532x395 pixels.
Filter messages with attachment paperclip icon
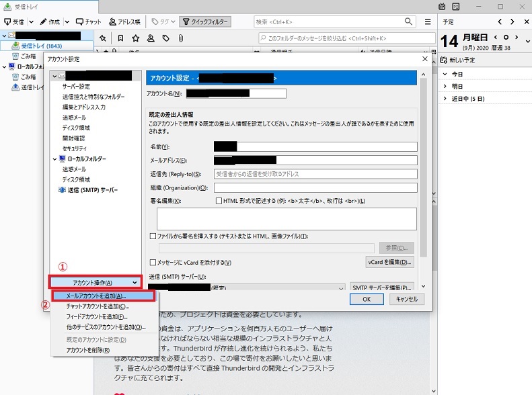click(181, 38)
